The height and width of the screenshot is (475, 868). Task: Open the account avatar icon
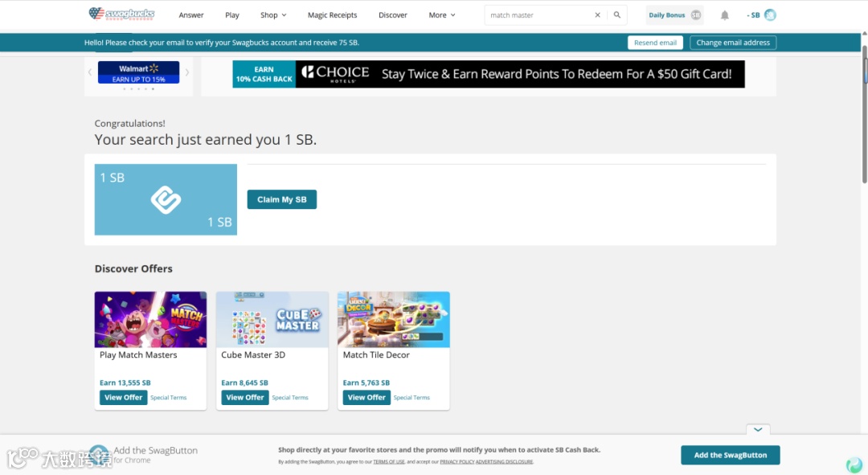[770, 15]
